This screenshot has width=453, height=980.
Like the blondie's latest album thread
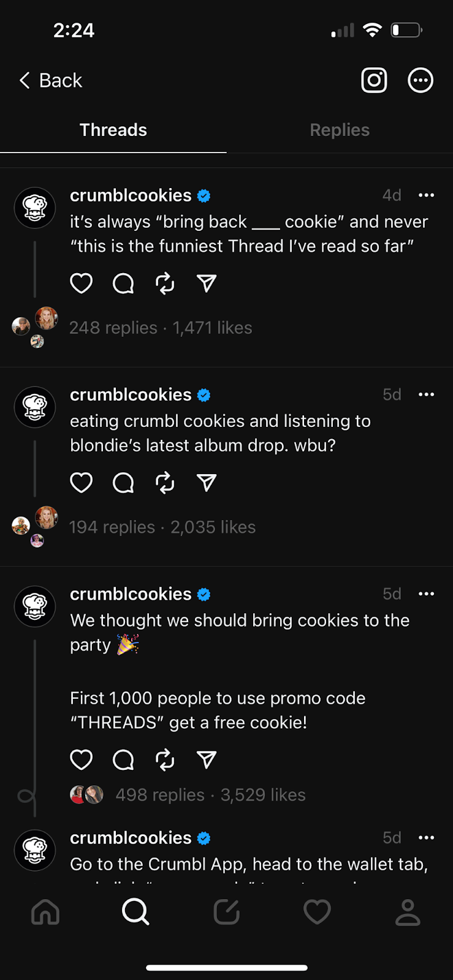tap(81, 483)
